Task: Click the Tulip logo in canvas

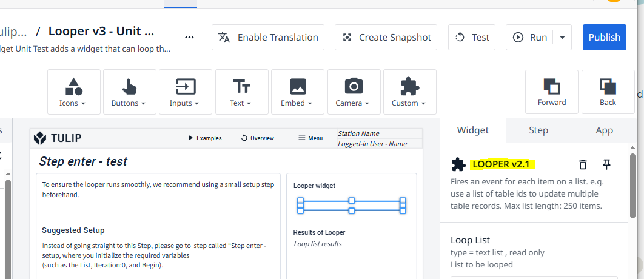Action: point(58,138)
